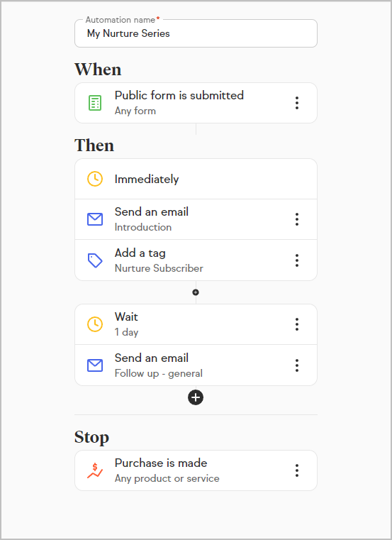Image resolution: width=392 pixels, height=540 pixels.
Task: Select the Immediately timing row
Action: pos(196,179)
